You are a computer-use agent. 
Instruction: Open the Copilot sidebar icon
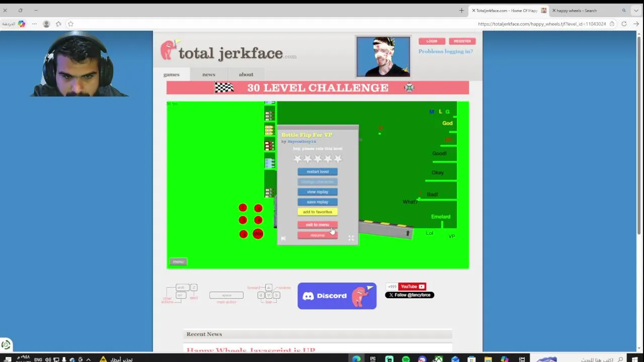click(21, 24)
